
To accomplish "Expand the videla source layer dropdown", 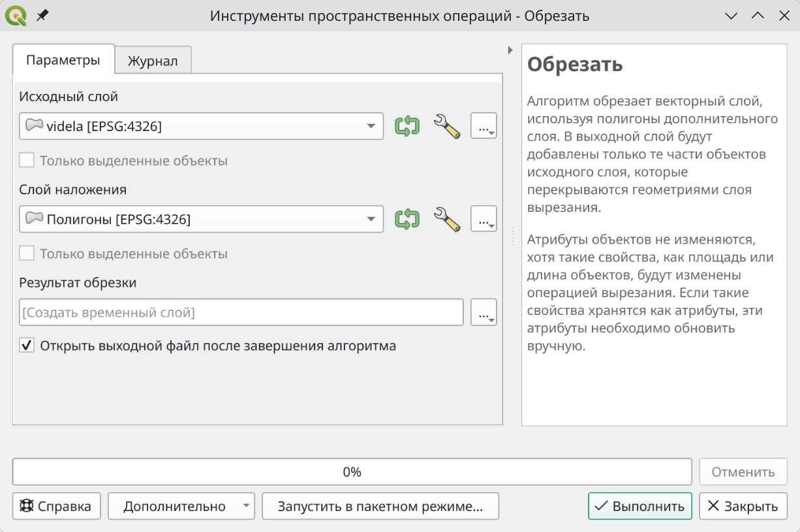I will point(370,126).
